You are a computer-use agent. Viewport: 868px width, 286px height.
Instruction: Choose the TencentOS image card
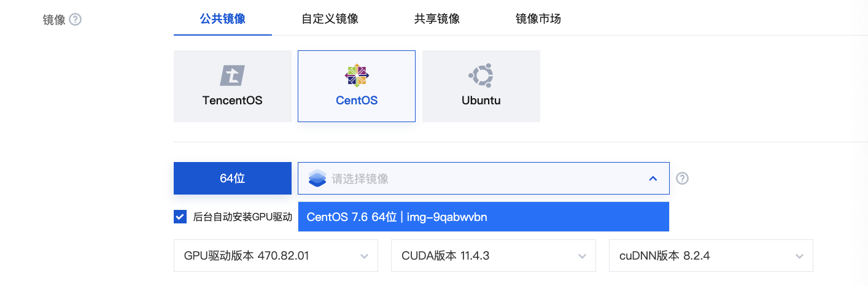(233, 86)
